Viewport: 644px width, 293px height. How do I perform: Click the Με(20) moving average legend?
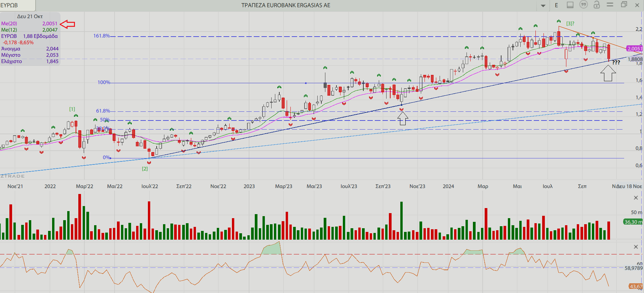29,23
